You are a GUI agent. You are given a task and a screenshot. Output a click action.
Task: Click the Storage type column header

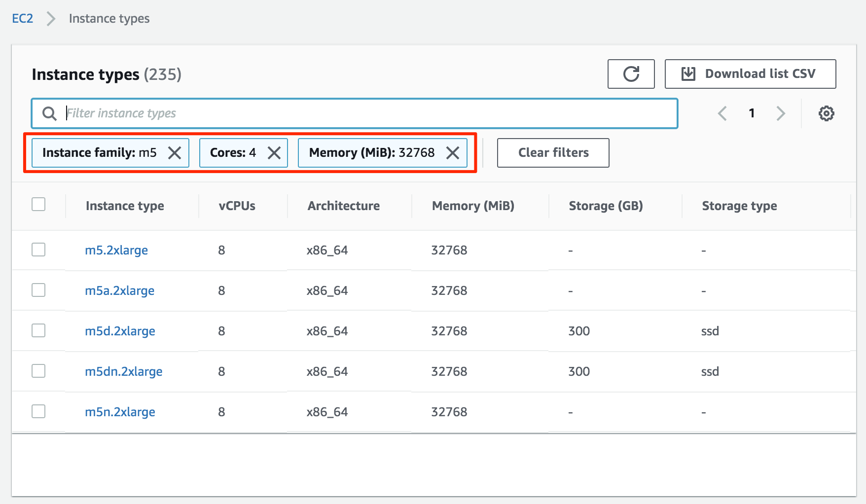pos(739,206)
